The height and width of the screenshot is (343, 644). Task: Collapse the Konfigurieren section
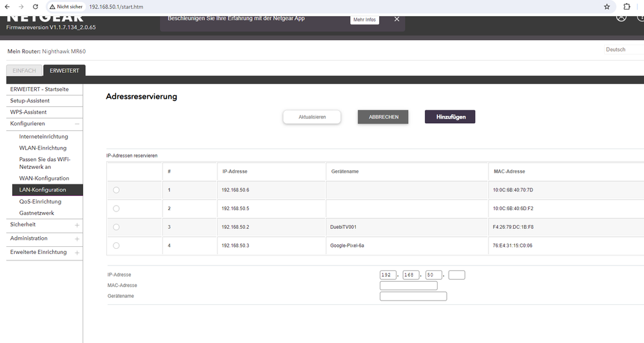(x=77, y=124)
